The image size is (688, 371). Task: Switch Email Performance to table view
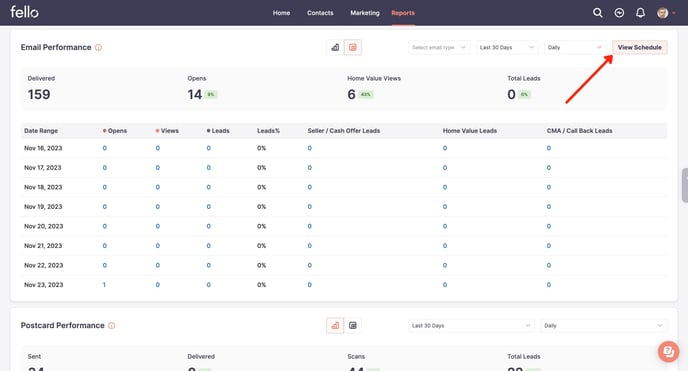click(x=353, y=47)
